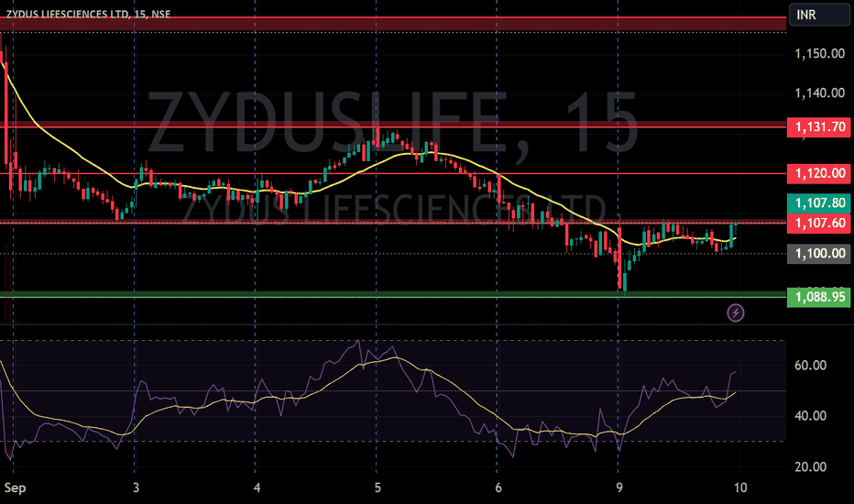
Task: Click the ZYDUS LIFESCIENCES LTD symbol title
Action: 88,14
